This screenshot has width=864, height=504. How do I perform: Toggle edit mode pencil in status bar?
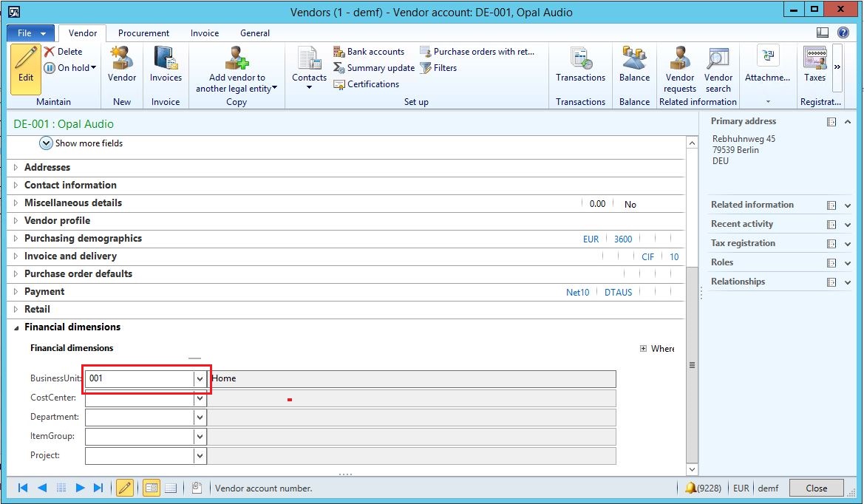125,488
